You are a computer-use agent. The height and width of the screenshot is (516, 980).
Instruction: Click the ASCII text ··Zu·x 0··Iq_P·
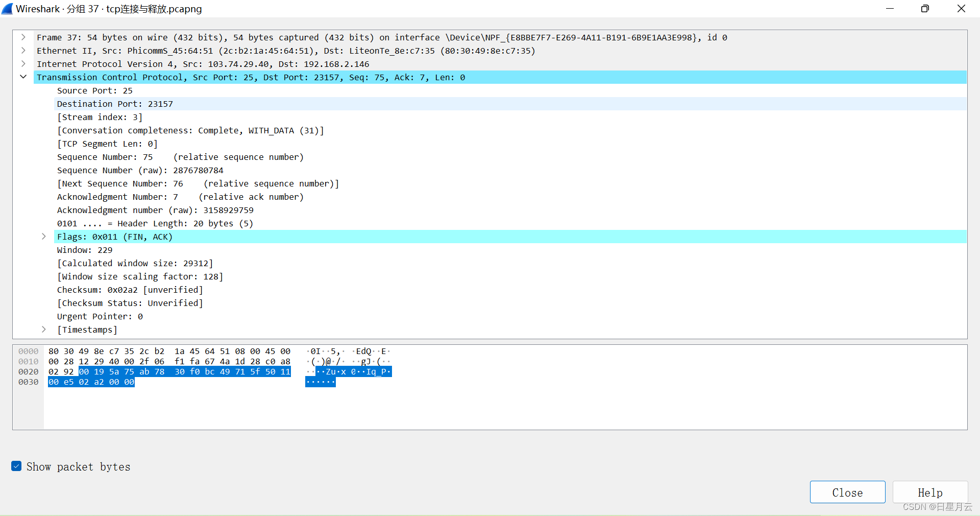(x=353, y=371)
